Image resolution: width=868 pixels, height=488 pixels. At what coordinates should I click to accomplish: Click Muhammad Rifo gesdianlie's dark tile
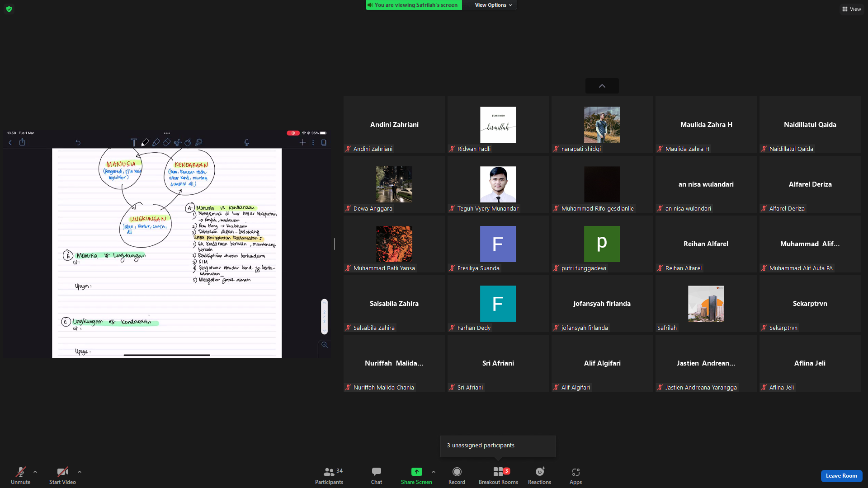(602, 184)
